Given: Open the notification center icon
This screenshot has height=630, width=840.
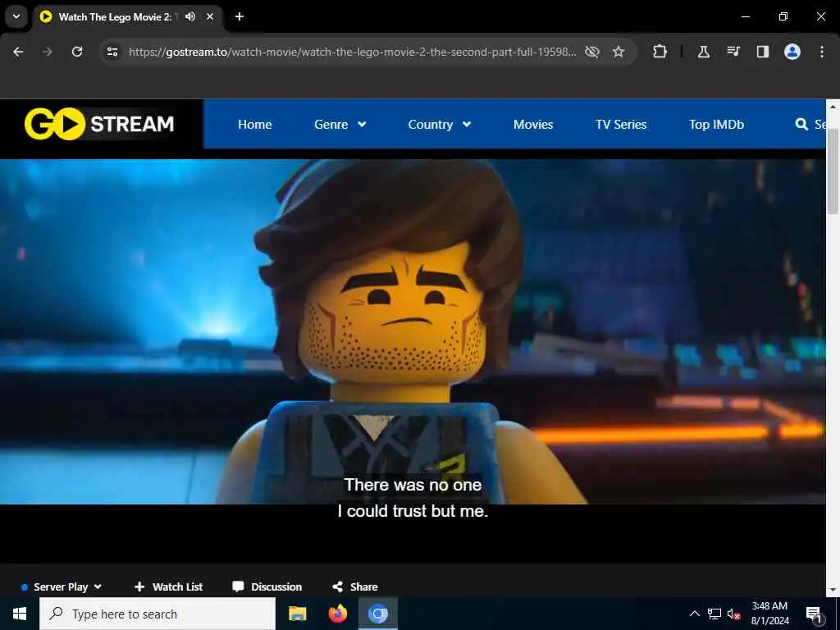Looking at the screenshot, I should pyautogui.click(x=814, y=614).
